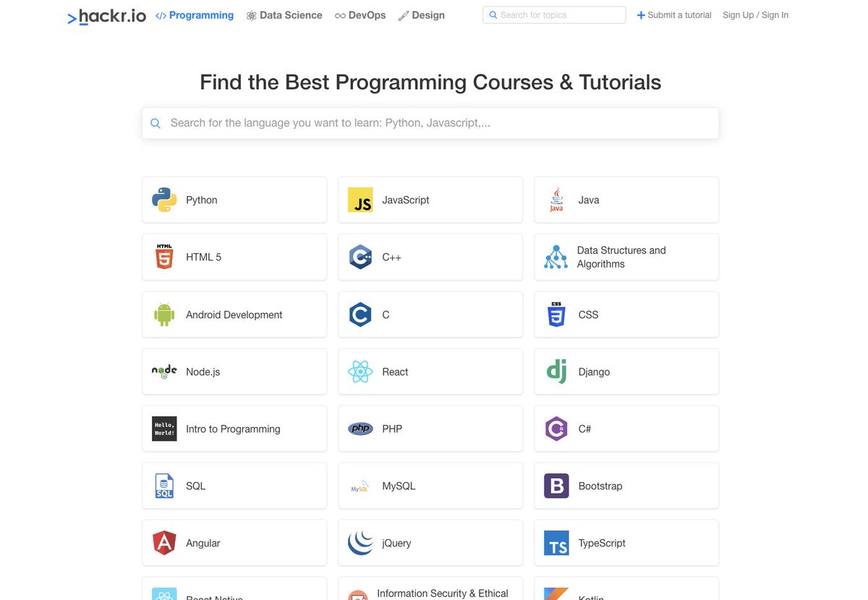Open the SQL text label
The height and width of the screenshot is (600, 868).
pyautogui.click(x=196, y=486)
